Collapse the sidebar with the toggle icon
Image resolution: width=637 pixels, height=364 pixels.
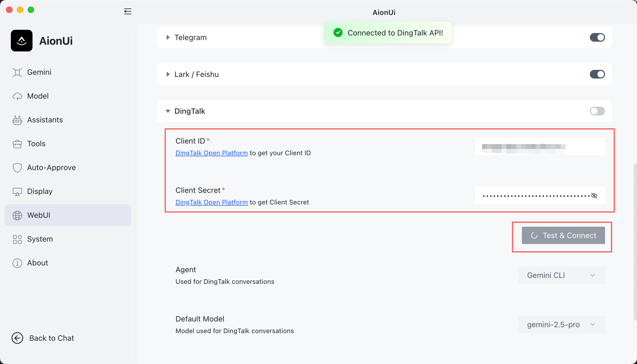(x=128, y=11)
